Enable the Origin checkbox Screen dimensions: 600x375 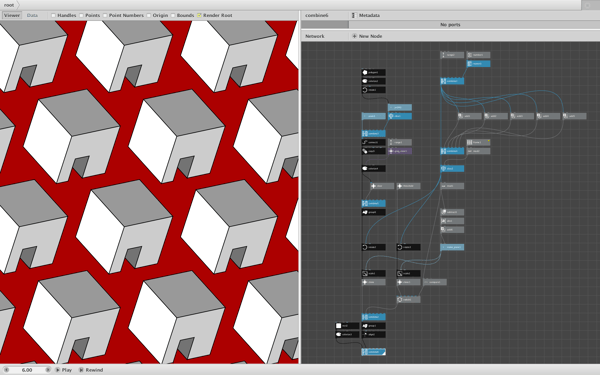pos(149,15)
